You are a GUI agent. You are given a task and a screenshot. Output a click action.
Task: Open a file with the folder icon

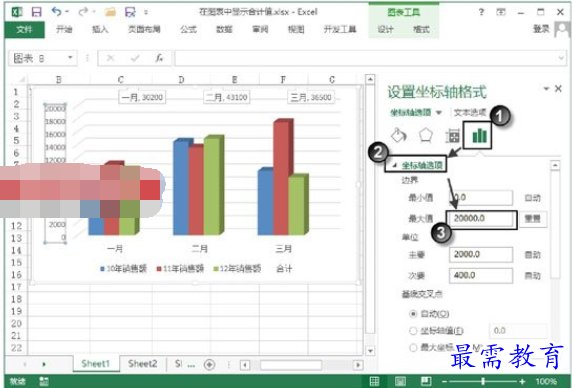[x=109, y=12]
